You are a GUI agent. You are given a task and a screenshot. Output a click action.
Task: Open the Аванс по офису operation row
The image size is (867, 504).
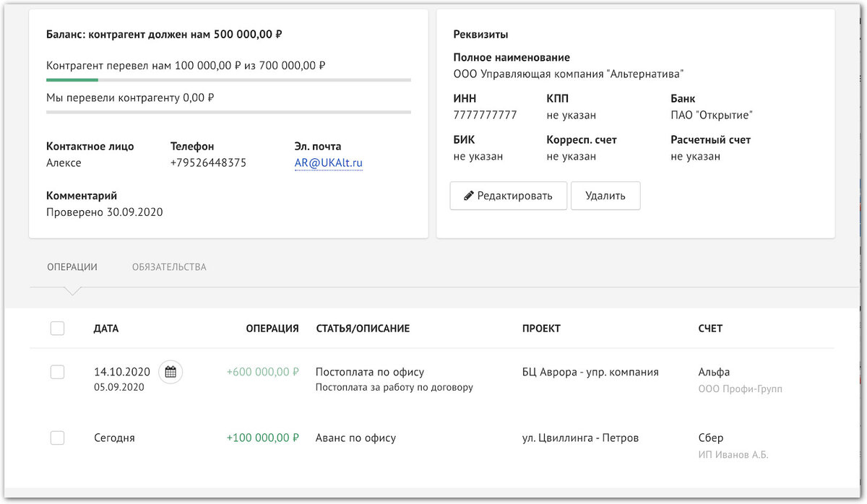pos(355,438)
